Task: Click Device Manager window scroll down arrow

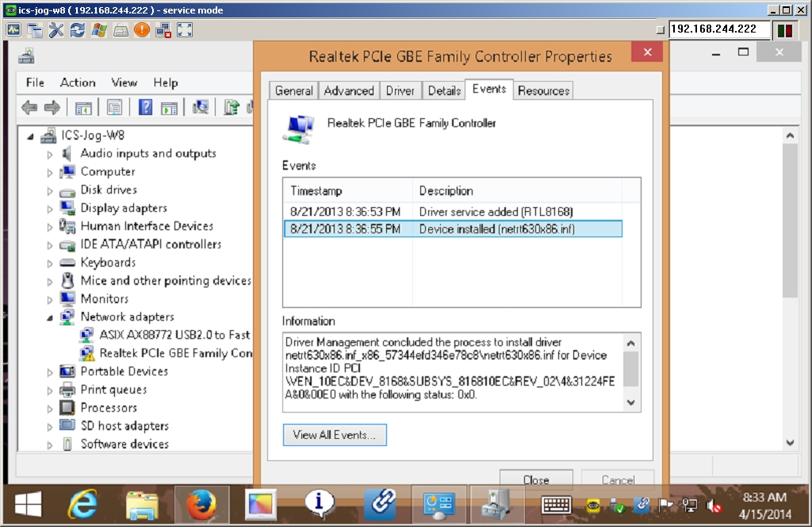Action: [x=790, y=443]
